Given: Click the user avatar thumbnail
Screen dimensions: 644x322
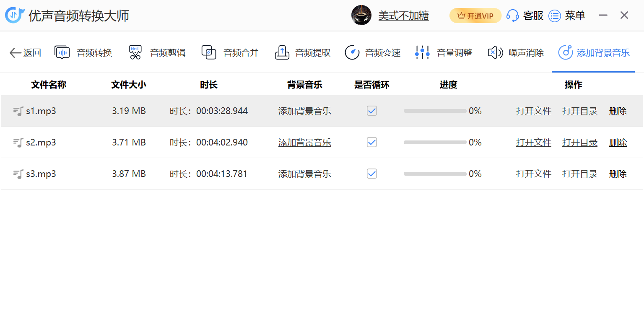Looking at the screenshot, I should point(361,16).
